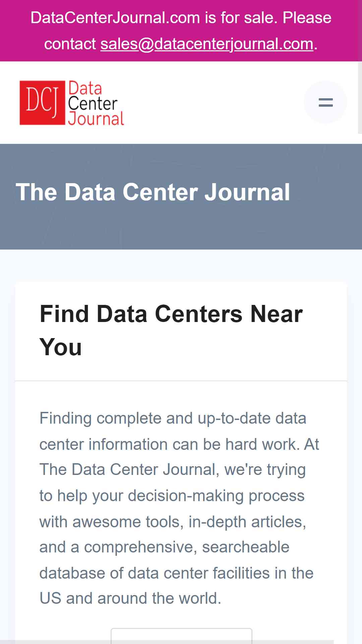
Task: Click the round gray menu button background
Action: (325, 102)
